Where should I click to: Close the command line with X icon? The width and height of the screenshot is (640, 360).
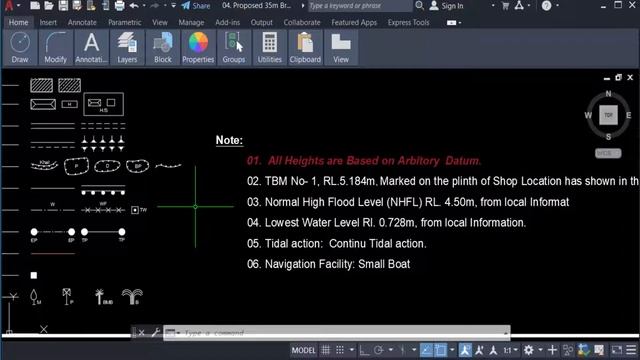pyautogui.click(x=141, y=333)
